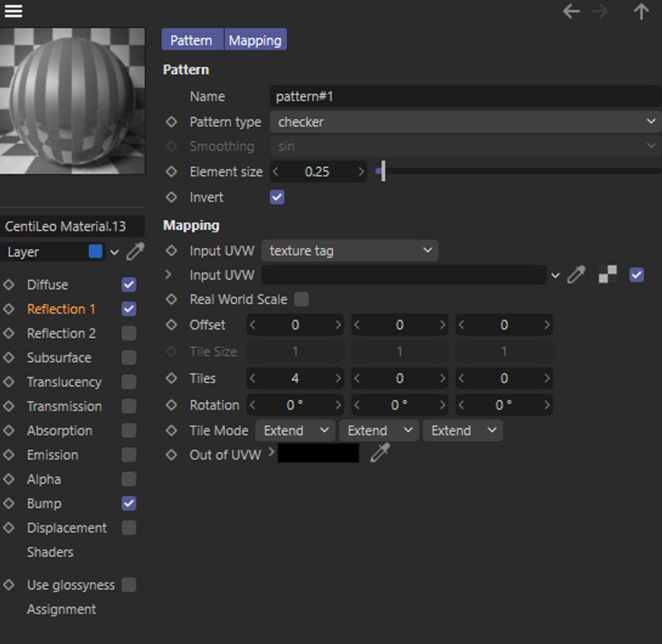This screenshot has height=644, width=662.
Task: Expand the Out of UVW color options
Action: click(x=271, y=452)
